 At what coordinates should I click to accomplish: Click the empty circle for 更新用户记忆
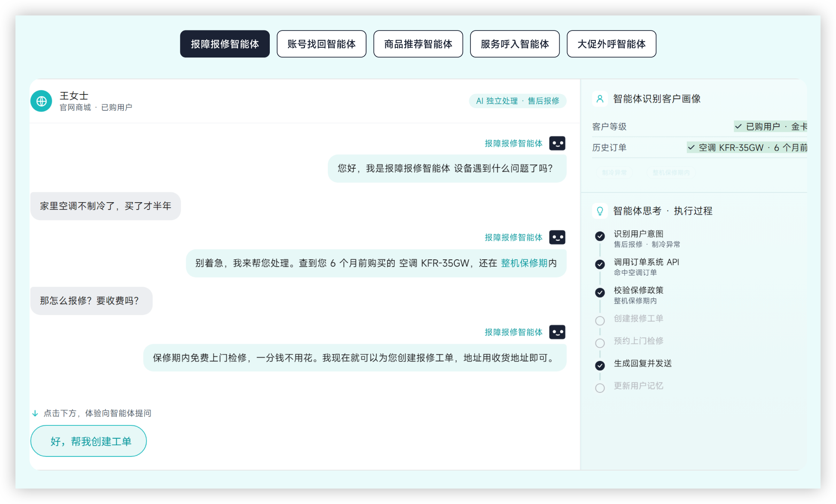[x=600, y=388]
